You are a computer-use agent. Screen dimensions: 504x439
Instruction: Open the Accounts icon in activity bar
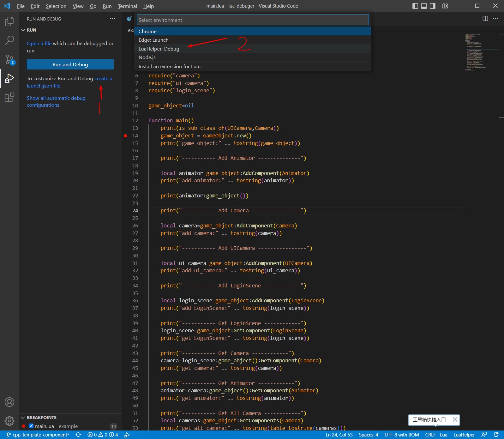pyautogui.click(x=9, y=402)
